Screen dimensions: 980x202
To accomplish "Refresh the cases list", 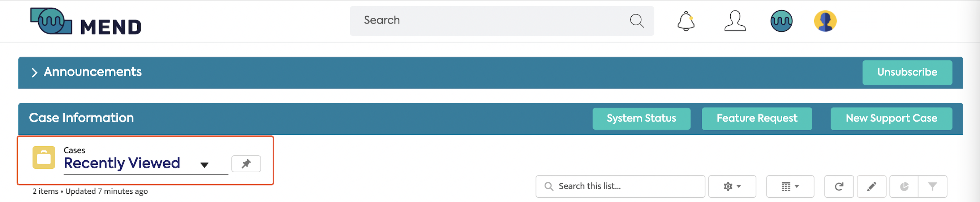I will tap(839, 186).
